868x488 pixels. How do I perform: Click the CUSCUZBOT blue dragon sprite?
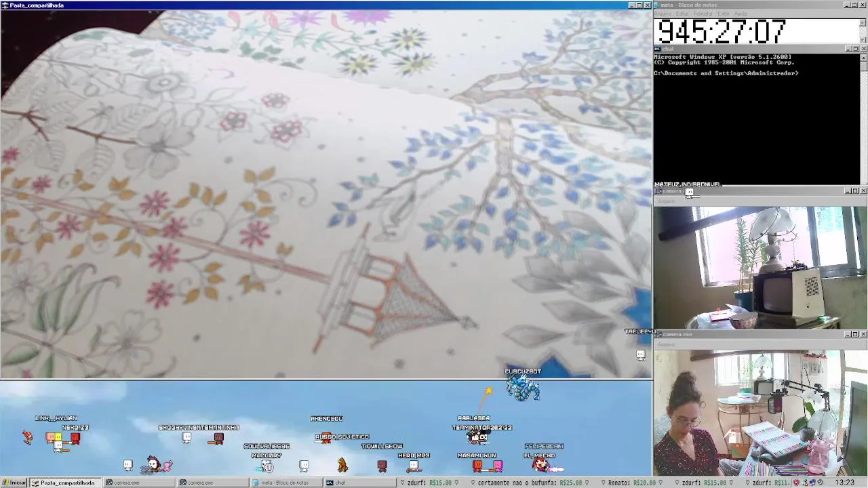pyautogui.click(x=523, y=388)
